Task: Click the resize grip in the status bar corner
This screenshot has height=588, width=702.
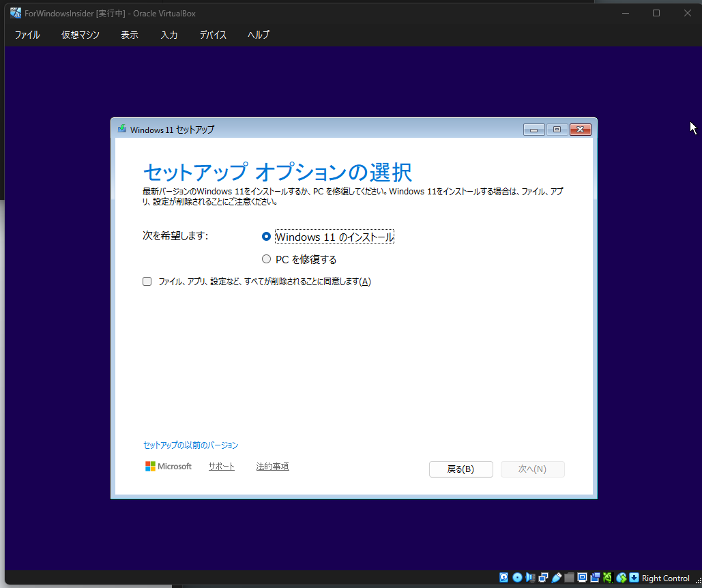Action: click(x=698, y=580)
